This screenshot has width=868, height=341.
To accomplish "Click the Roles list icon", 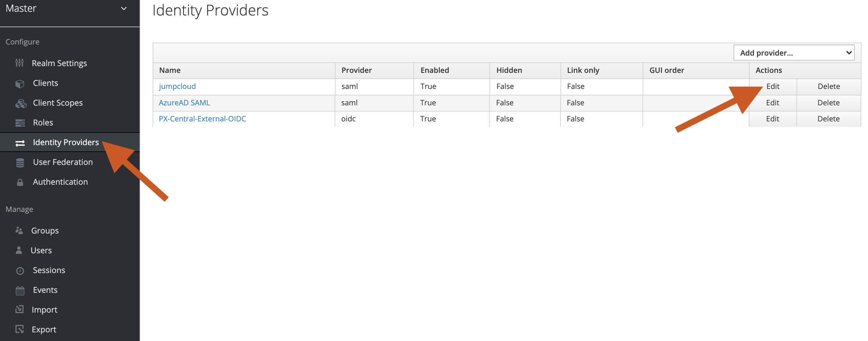I will (x=20, y=123).
